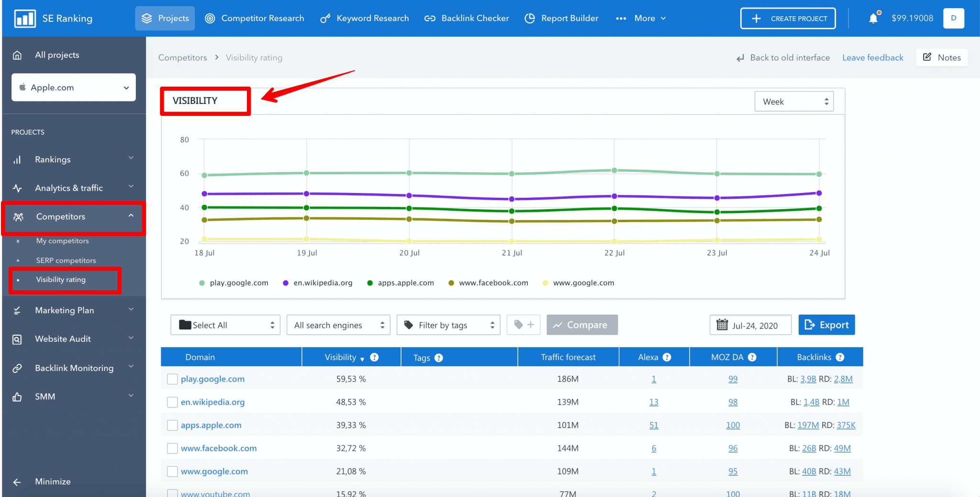
Task: Click the SE Ranking logo icon
Action: [x=25, y=18]
